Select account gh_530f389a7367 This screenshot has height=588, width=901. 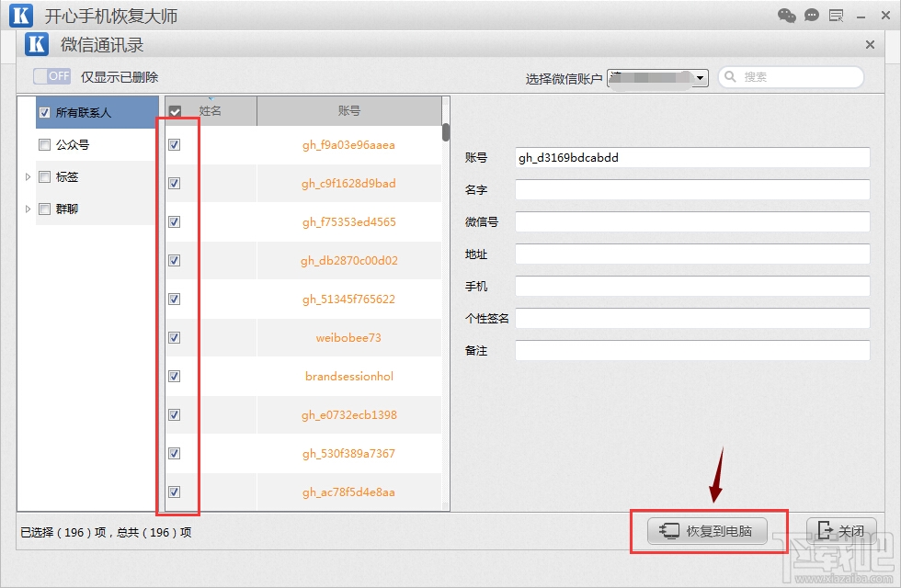pos(348,453)
